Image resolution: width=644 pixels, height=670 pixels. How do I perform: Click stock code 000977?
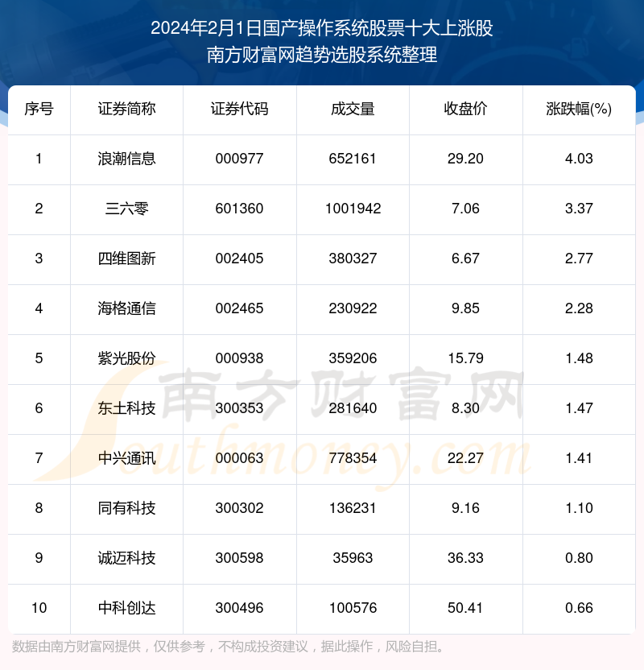[240, 159]
